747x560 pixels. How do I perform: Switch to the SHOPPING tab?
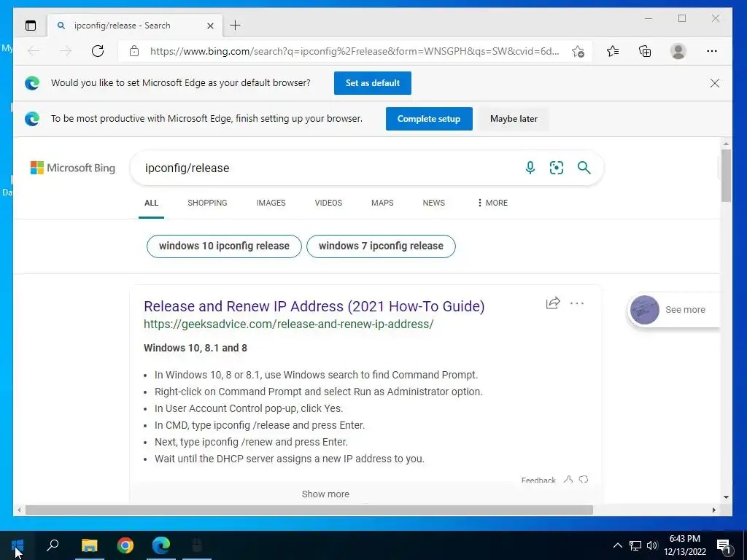pos(207,203)
